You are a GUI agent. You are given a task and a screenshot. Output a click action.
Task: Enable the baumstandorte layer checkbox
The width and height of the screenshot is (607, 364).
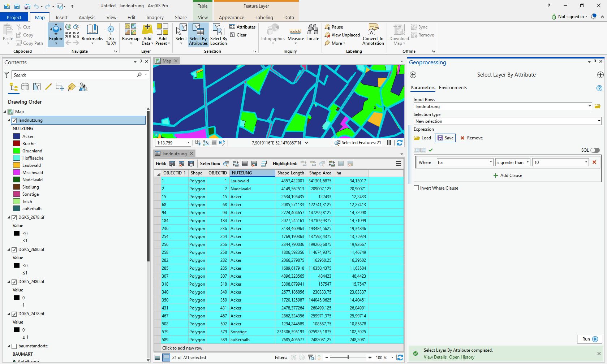click(x=14, y=346)
